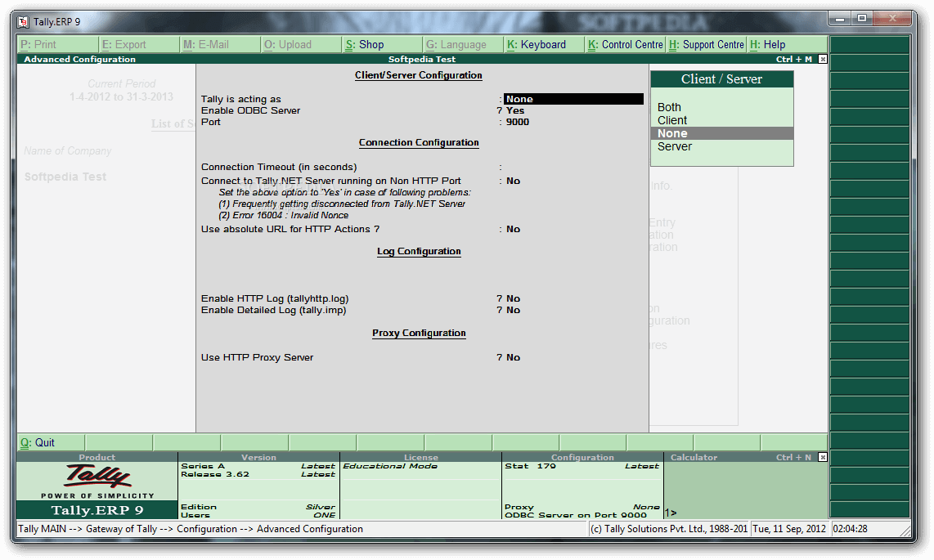Open the Help button
934x560 pixels.
pos(788,45)
